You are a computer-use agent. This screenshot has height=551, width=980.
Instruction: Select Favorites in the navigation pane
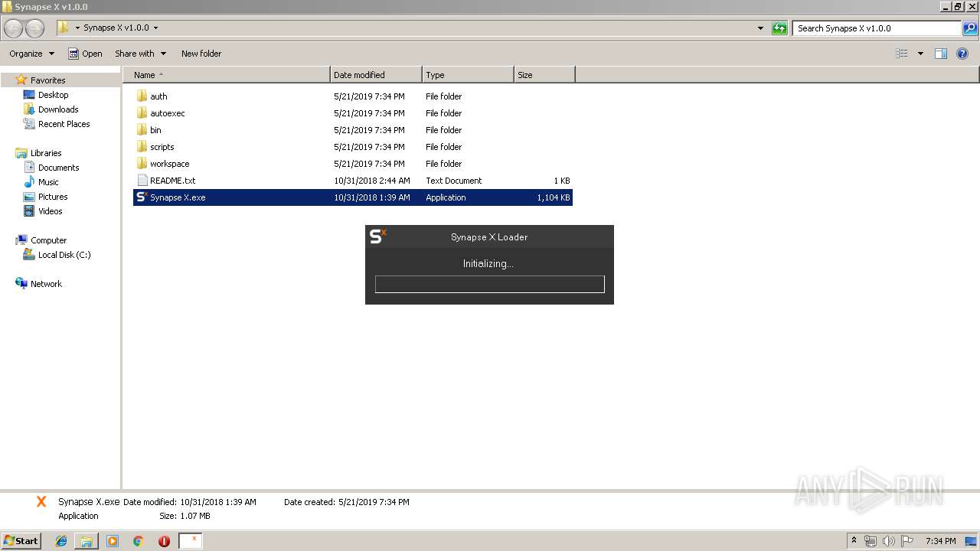click(47, 80)
